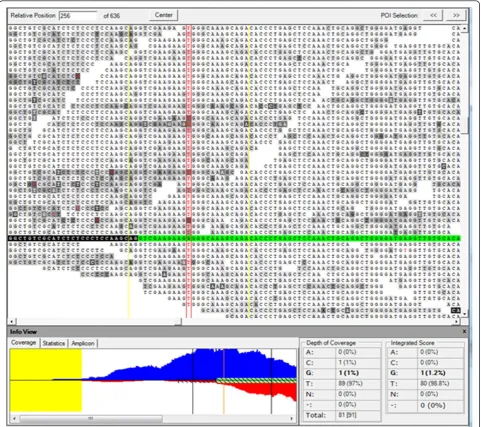Image resolution: width=481 pixels, height=427 pixels.
Task: Click alignment view vertical scrollbar down arrow
Action: [x=464, y=313]
